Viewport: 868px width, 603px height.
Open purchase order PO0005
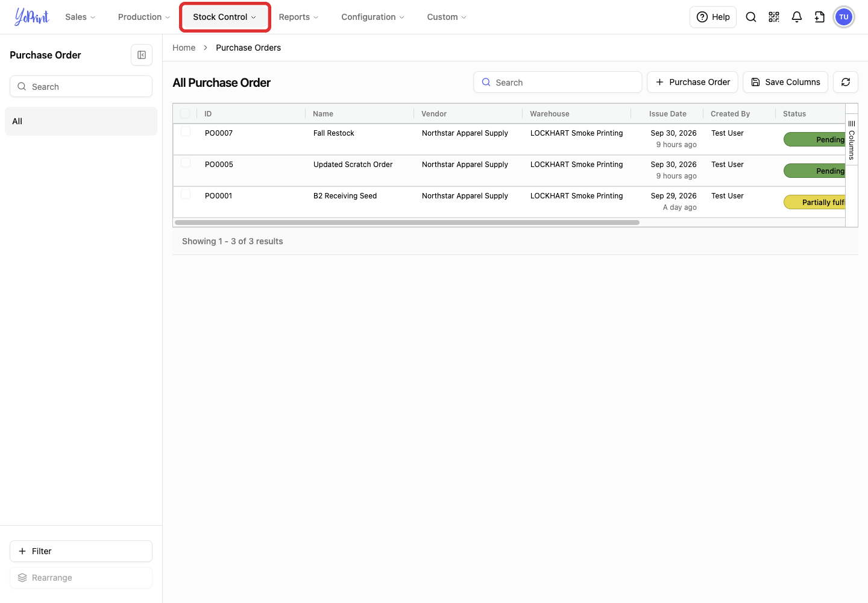point(219,165)
